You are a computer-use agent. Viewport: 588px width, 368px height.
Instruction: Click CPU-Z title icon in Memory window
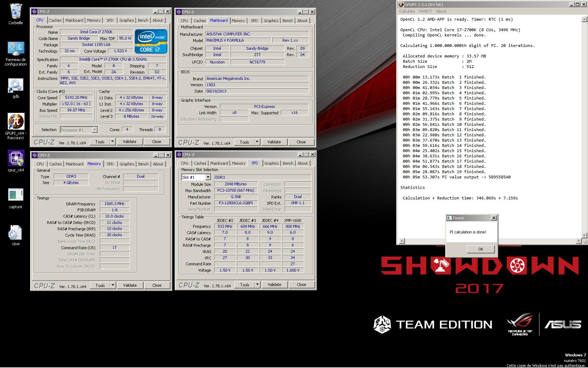34,155
